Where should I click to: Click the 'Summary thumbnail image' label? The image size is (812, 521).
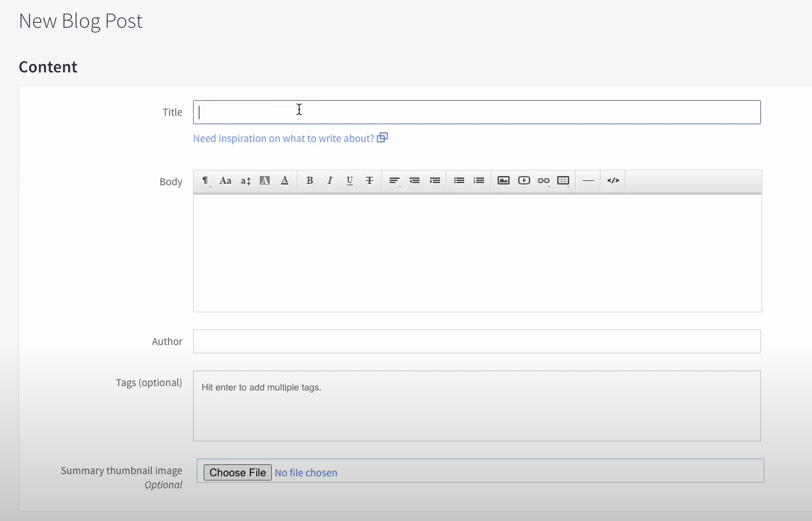[121, 471]
